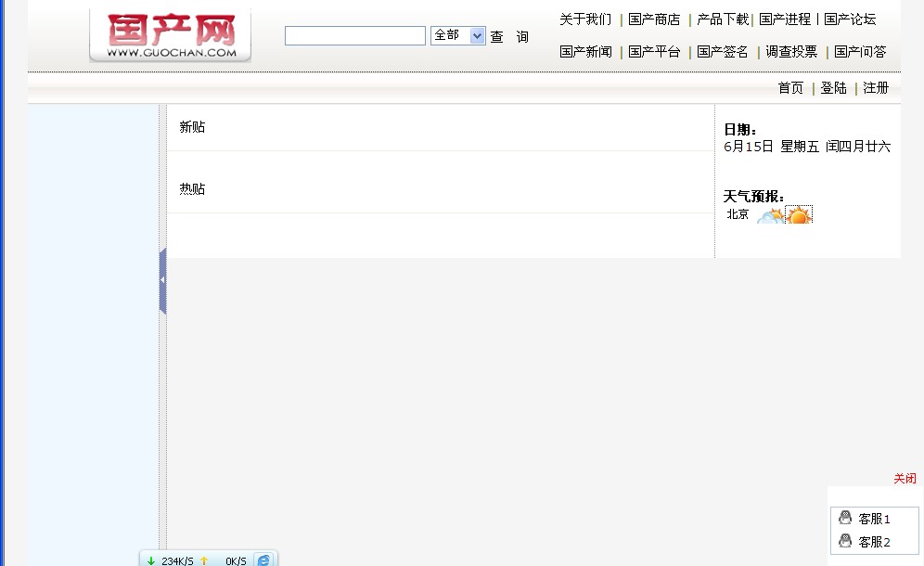Open the 全部 category dropdown
Screen dimensions: 924x566
458,36
